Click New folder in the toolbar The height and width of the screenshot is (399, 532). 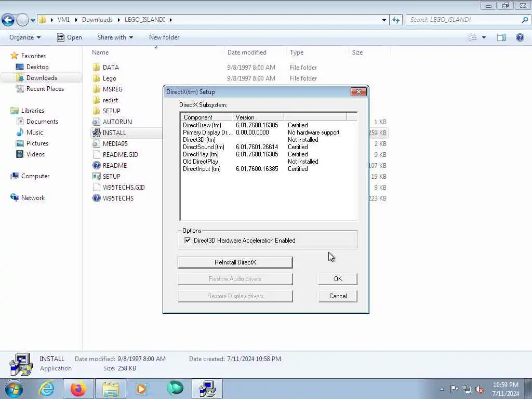coord(164,37)
